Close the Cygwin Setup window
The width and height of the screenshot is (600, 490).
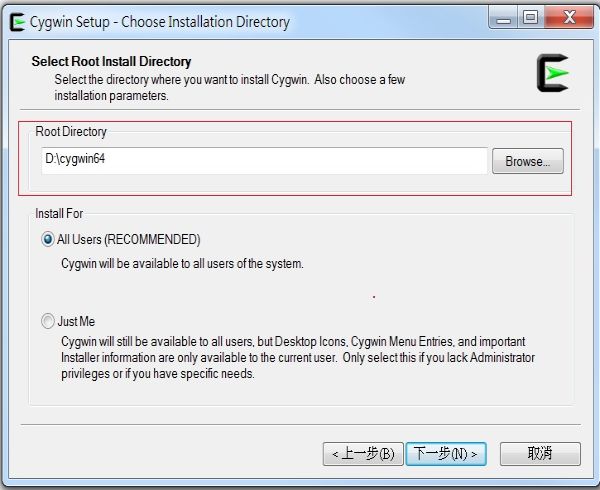point(569,18)
